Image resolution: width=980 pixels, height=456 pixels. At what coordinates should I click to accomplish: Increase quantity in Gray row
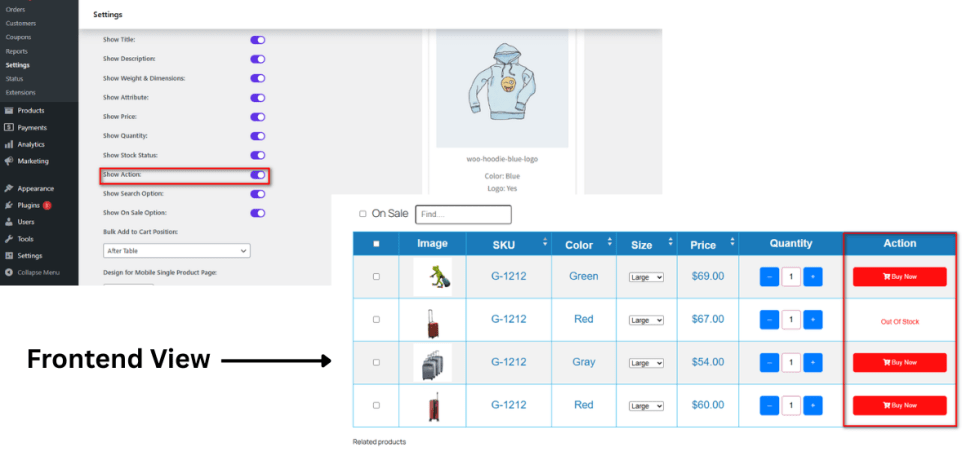coord(812,363)
